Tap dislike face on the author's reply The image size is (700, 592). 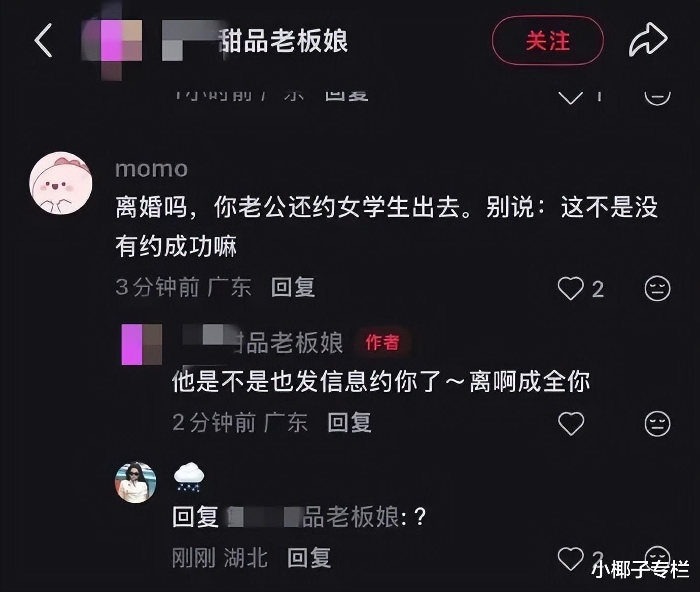[657, 424]
